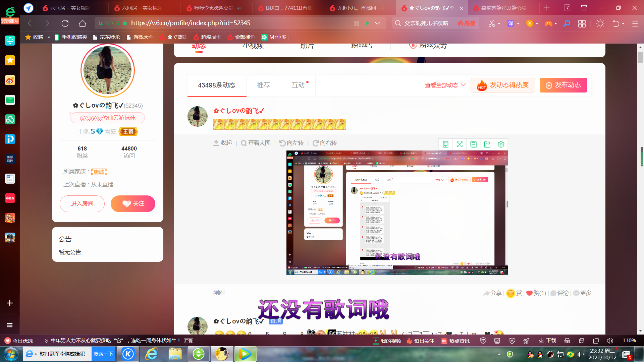The width and height of the screenshot is (644, 362).
Task: Click the 赏 reward coin on the post
Action: coord(514,293)
